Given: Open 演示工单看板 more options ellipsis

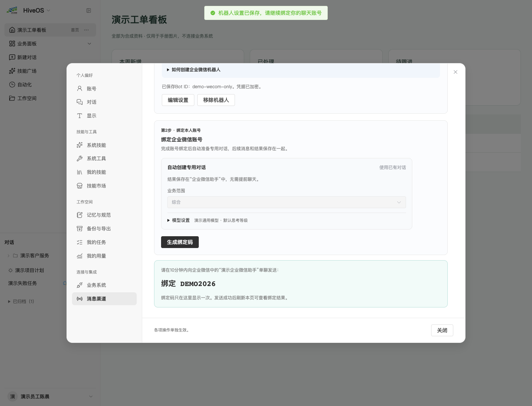Looking at the screenshot, I should tap(86, 30).
